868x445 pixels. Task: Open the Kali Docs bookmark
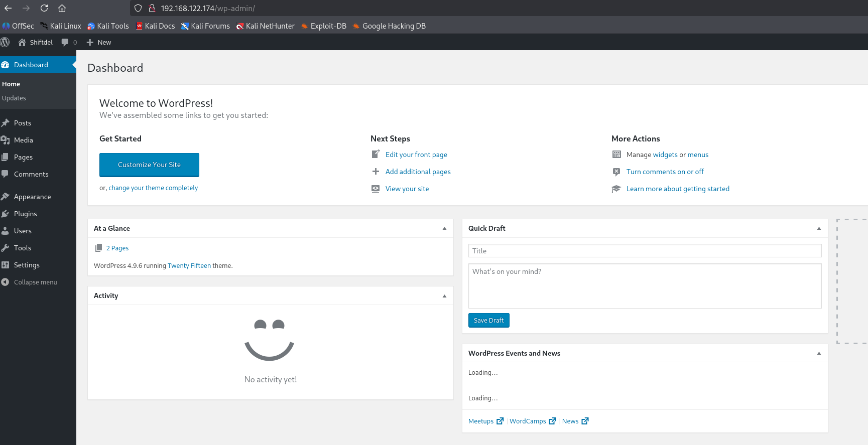pyautogui.click(x=155, y=26)
